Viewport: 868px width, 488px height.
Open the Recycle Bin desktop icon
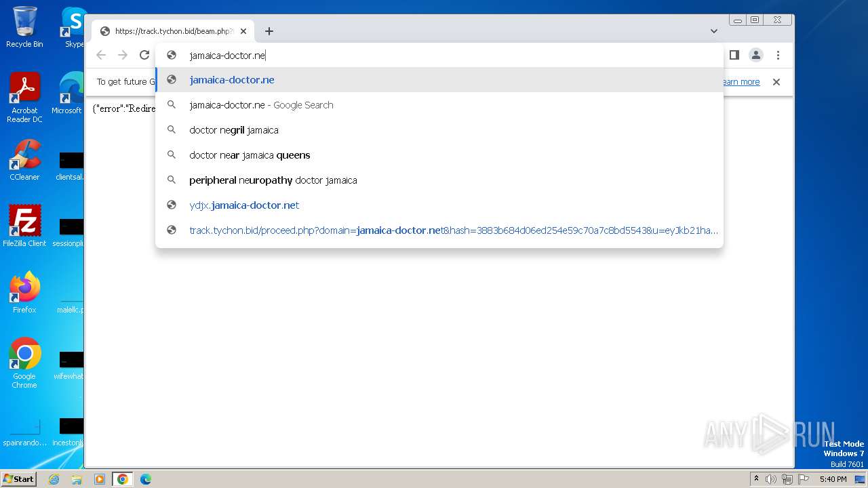24,27
